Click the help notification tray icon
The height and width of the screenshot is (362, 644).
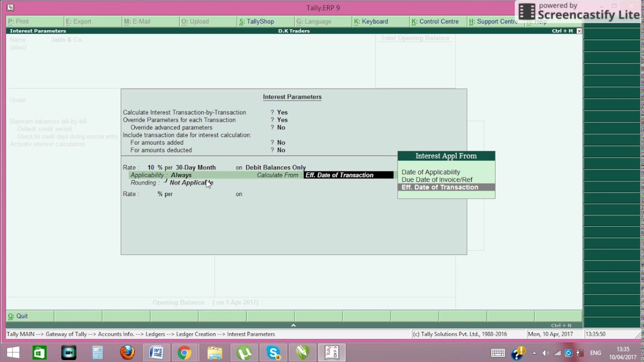518,353
